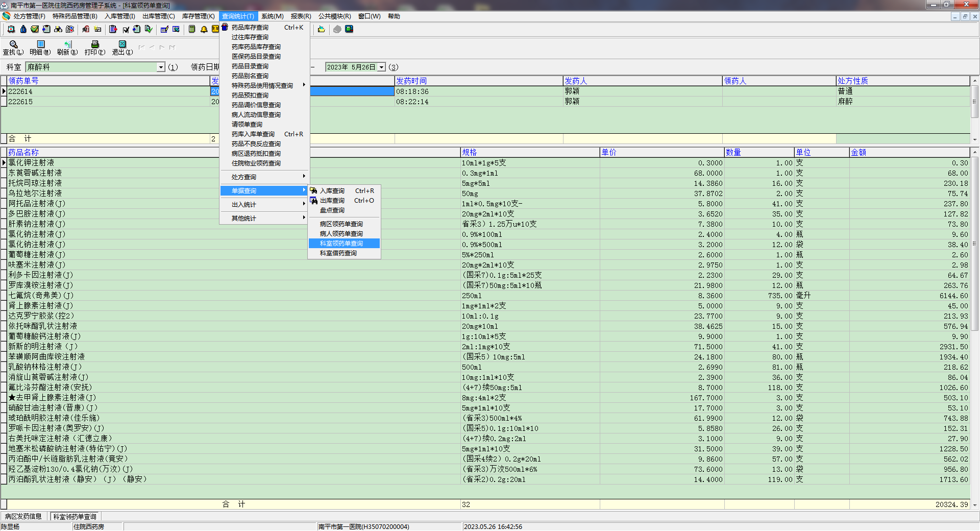Image resolution: width=980 pixels, height=531 pixels.
Task: Open the 科室 department dropdown
Action: pyautogui.click(x=161, y=67)
